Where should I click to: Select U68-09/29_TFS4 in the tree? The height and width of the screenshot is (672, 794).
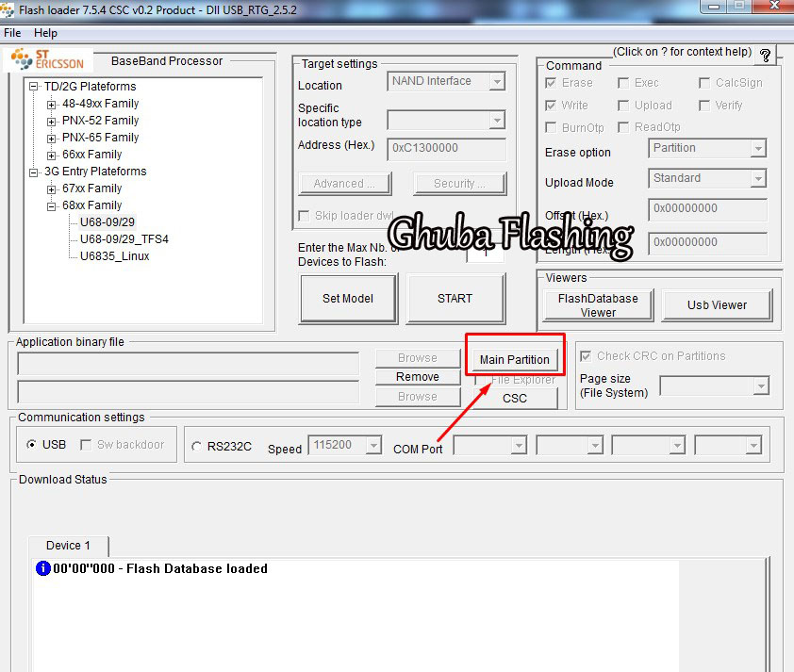coord(124,238)
